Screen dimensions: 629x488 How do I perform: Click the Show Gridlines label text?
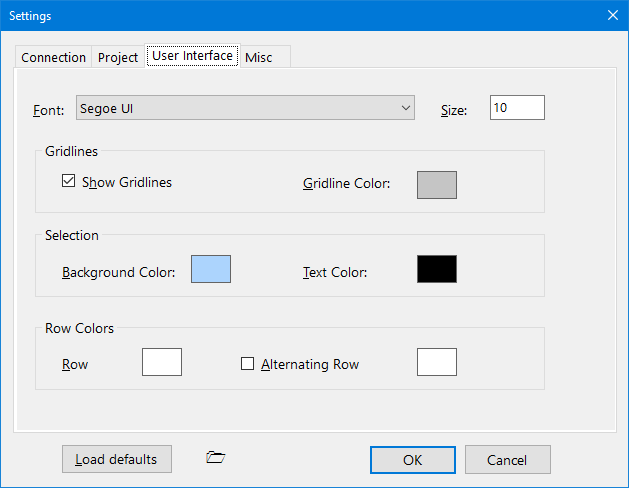click(x=127, y=182)
